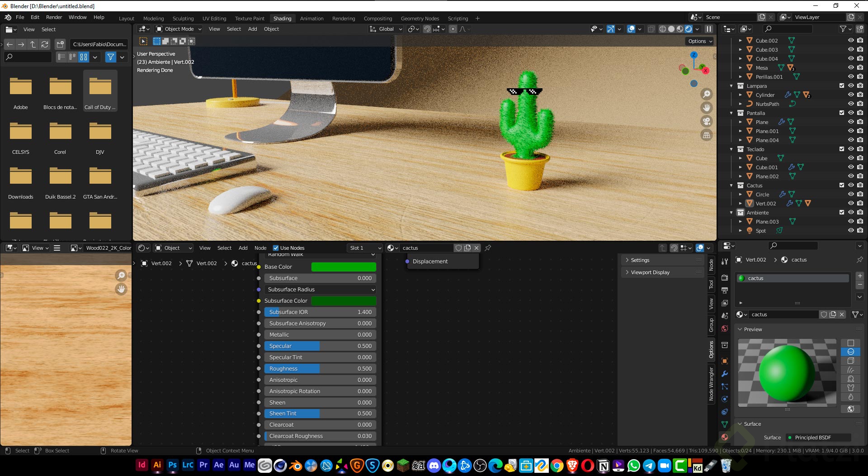Open the Render menu
868x476 pixels.
pos(54,17)
